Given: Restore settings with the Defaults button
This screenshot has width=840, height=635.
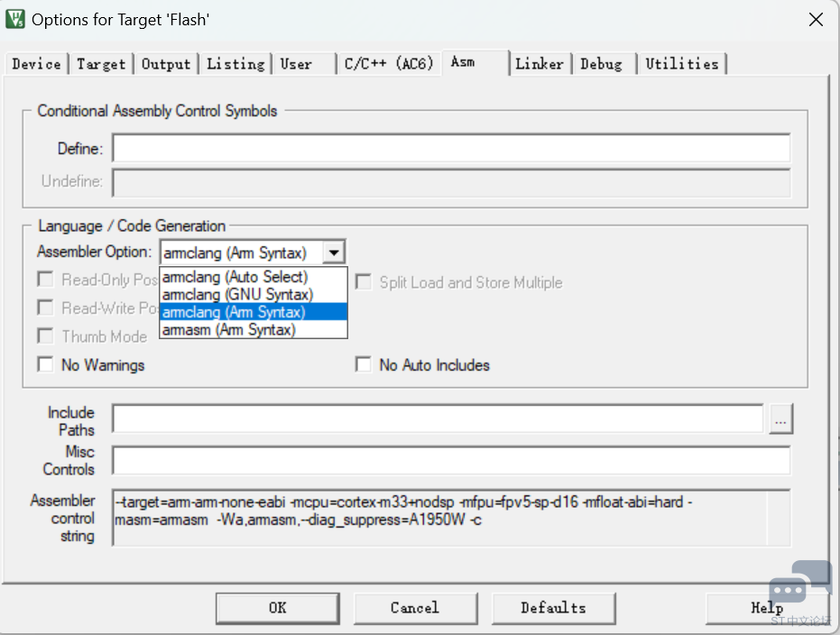Looking at the screenshot, I should tap(553, 608).
